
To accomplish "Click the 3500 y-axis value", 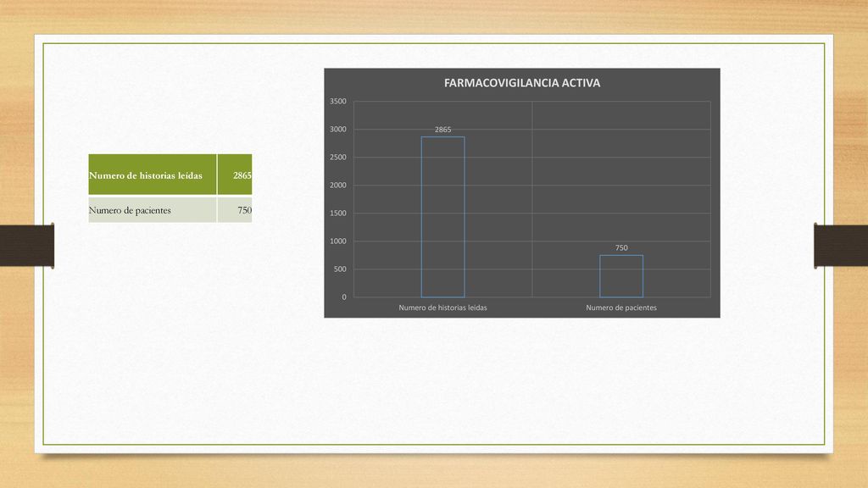I will [x=338, y=102].
